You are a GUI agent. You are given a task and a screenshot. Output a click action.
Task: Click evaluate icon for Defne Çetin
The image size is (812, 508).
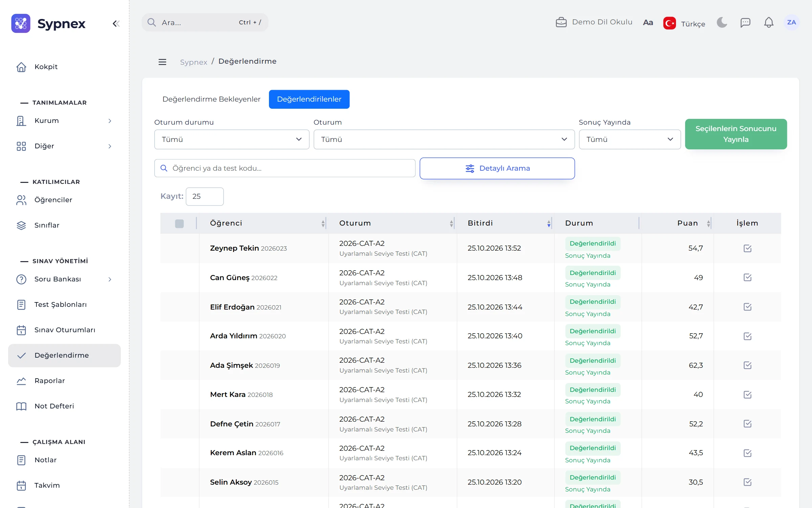[747, 424]
